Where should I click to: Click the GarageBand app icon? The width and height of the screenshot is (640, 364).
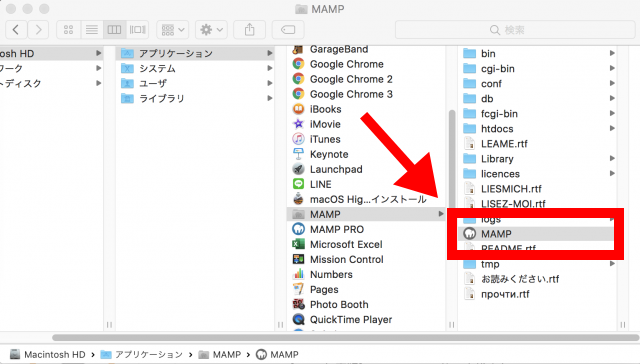[298, 49]
